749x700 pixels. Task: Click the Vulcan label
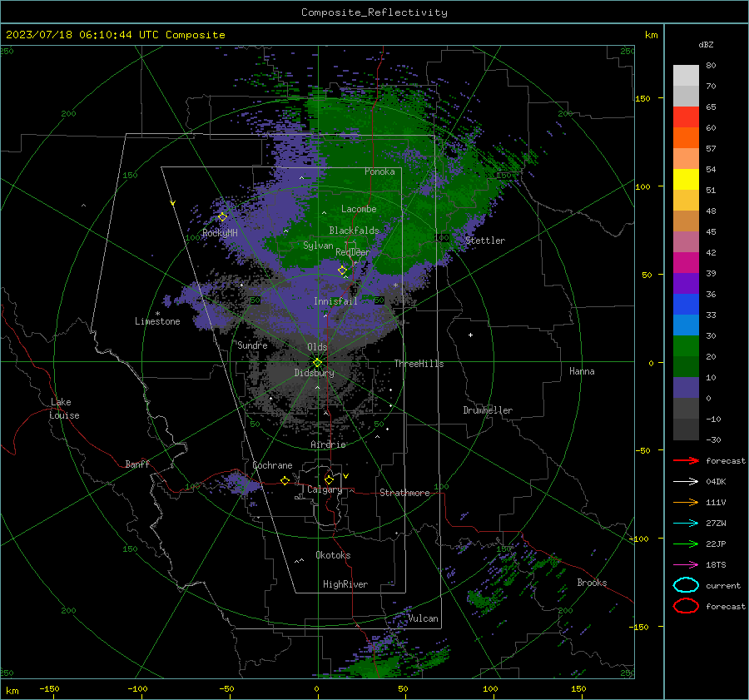click(424, 618)
